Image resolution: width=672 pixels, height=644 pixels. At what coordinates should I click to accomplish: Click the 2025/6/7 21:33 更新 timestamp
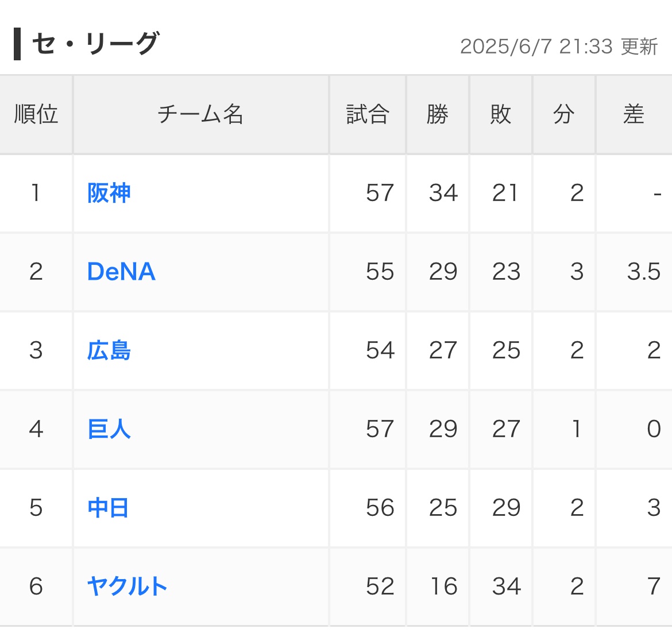(559, 47)
